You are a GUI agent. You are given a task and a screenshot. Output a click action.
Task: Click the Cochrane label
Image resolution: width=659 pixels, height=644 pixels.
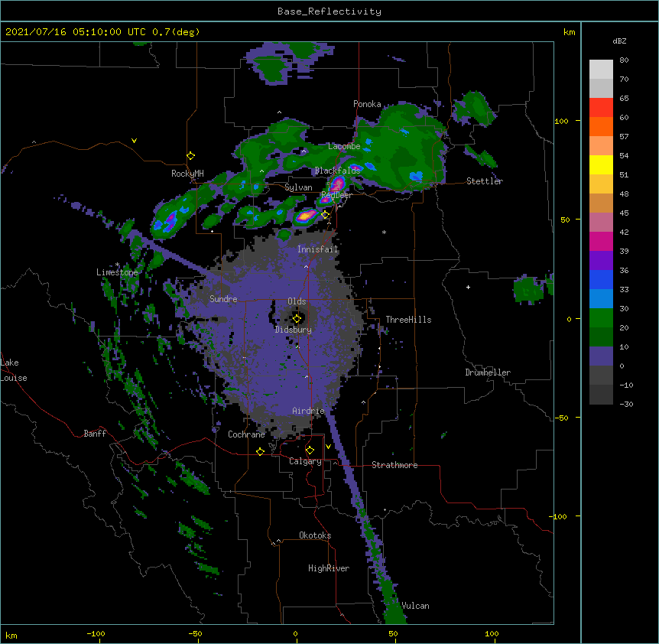coord(246,434)
